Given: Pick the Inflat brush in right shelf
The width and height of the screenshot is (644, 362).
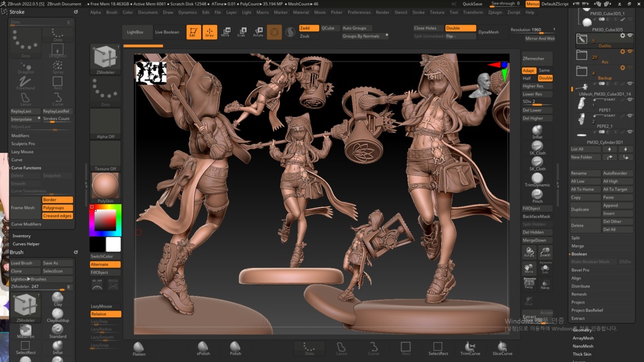Looking at the screenshot, I should tap(537, 132).
